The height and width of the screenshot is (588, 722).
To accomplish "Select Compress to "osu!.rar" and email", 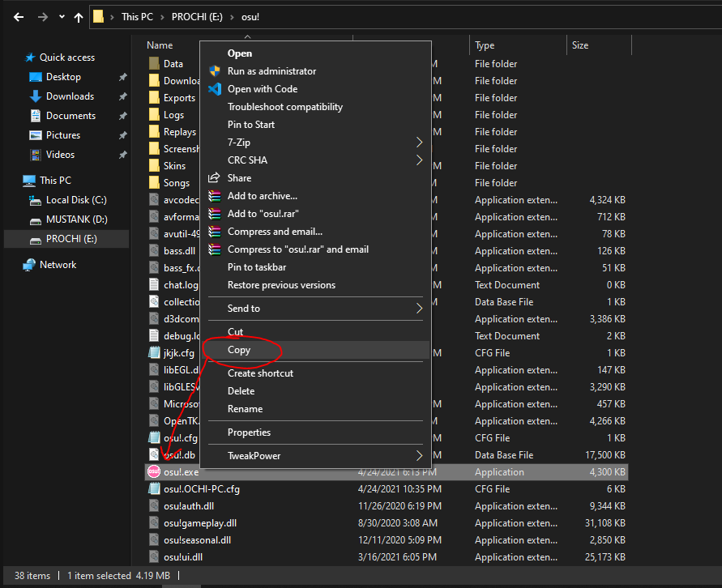I will (x=315, y=249).
